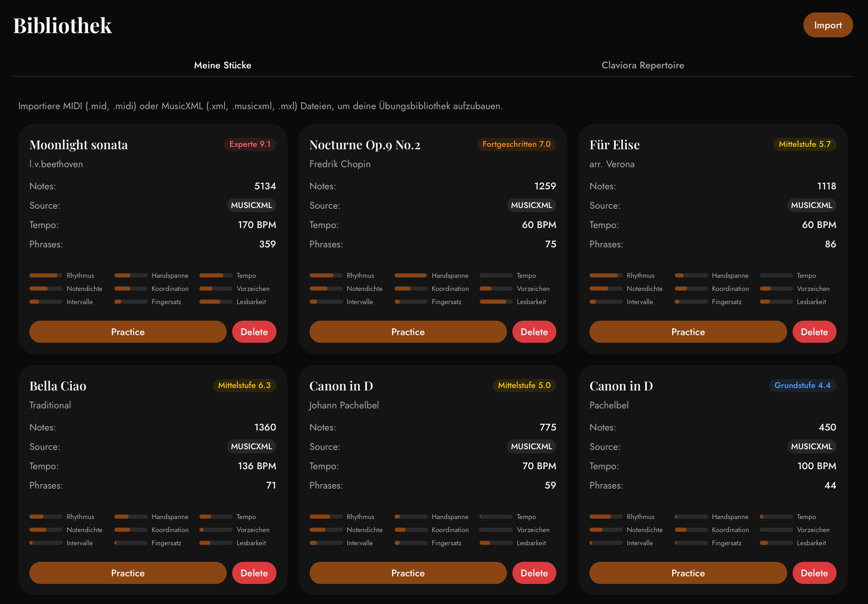Click the Grundstufe 4.4 difficulty badge
Image resolution: width=868 pixels, height=604 pixels.
[x=802, y=385]
